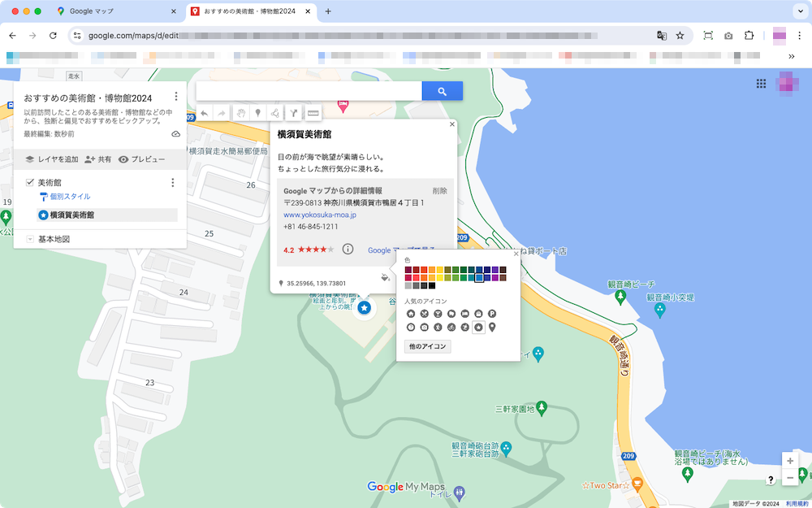Choose the camera icon for marker
This screenshot has width=812, height=508.
(425, 327)
